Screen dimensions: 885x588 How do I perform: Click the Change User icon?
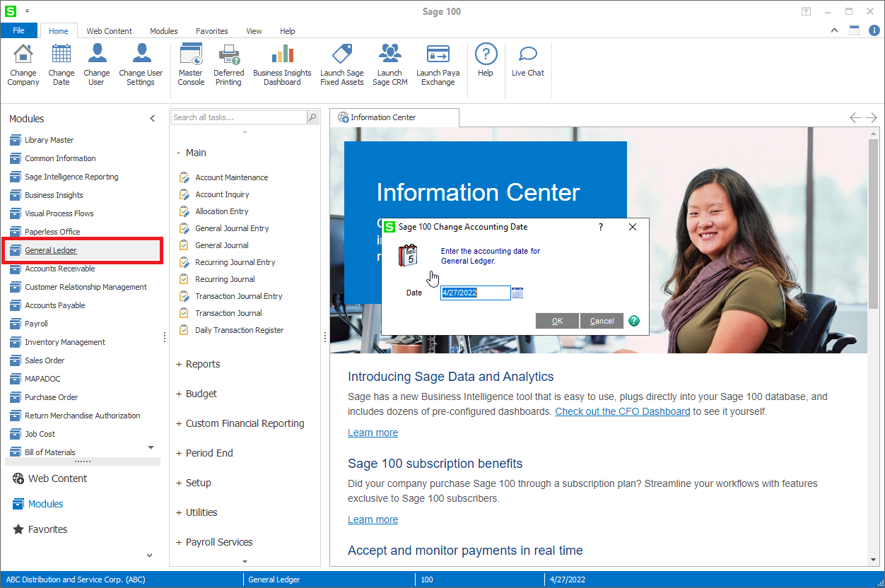pyautogui.click(x=97, y=64)
